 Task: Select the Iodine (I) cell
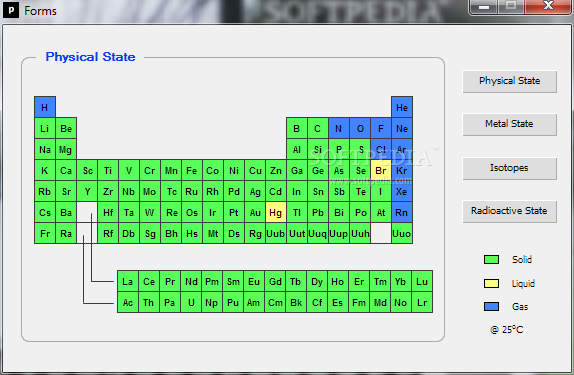[381, 192]
